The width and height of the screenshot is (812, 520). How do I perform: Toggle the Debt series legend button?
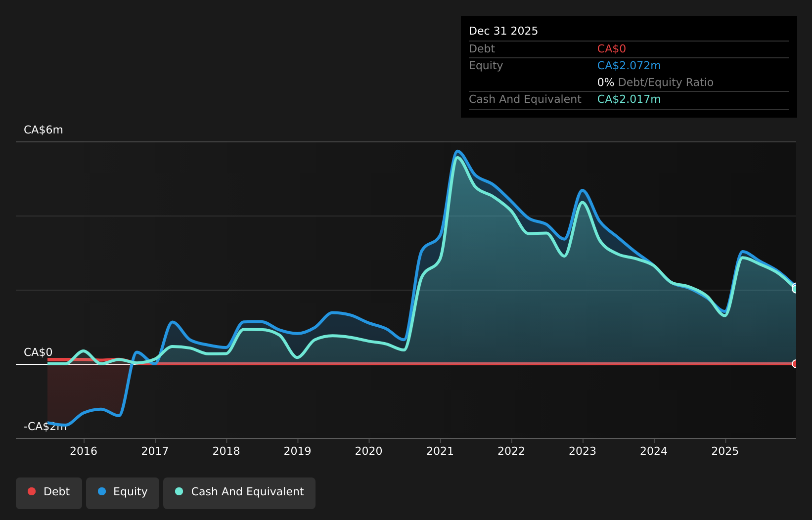click(x=48, y=493)
